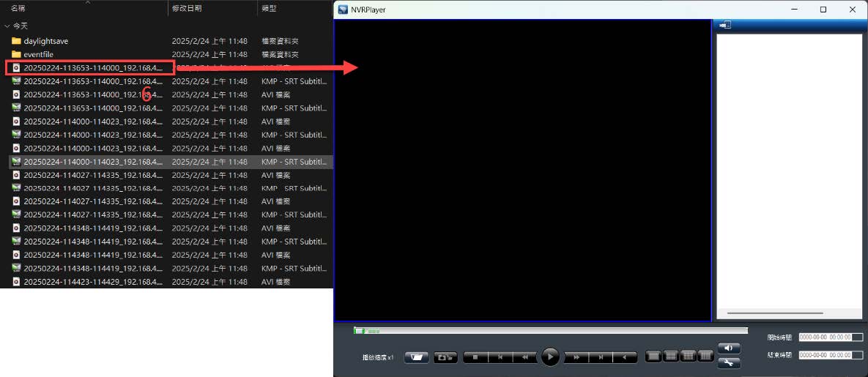Open the eventfile folder
This screenshot has height=377, width=868.
click(38, 54)
